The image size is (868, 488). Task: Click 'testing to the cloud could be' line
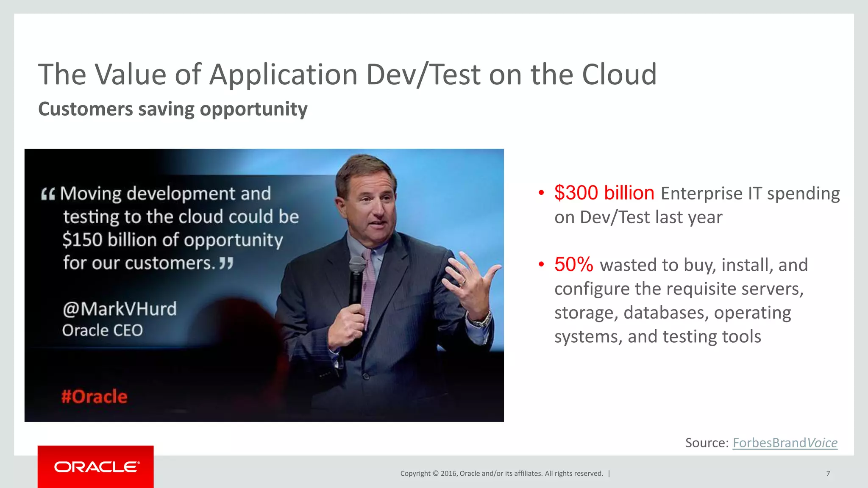pyautogui.click(x=181, y=217)
